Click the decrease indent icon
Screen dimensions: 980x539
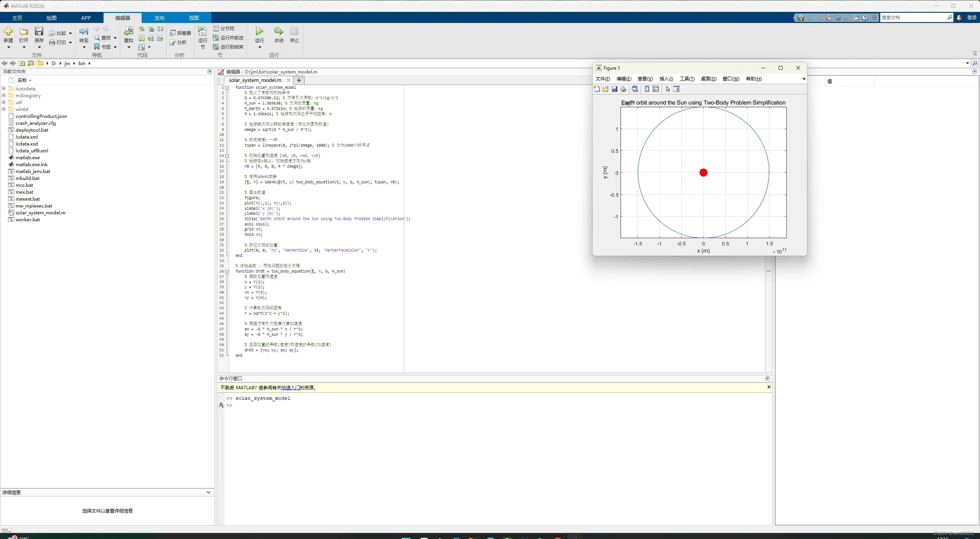[160, 38]
